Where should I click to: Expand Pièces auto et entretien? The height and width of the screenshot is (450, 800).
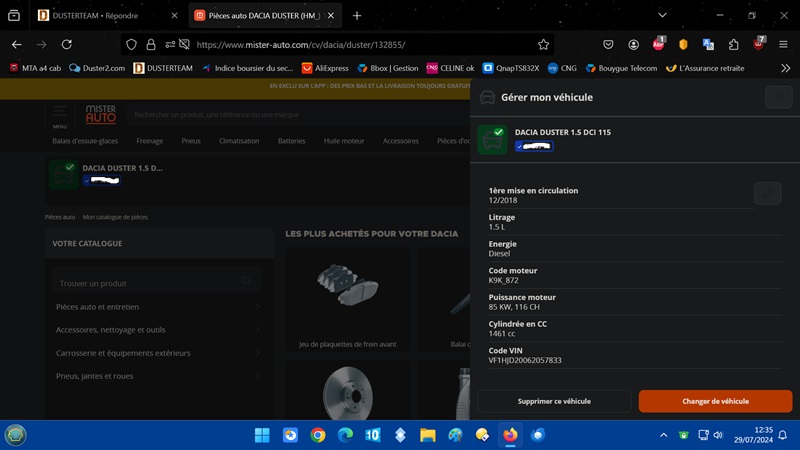pyautogui.click(x=158, y=307)
